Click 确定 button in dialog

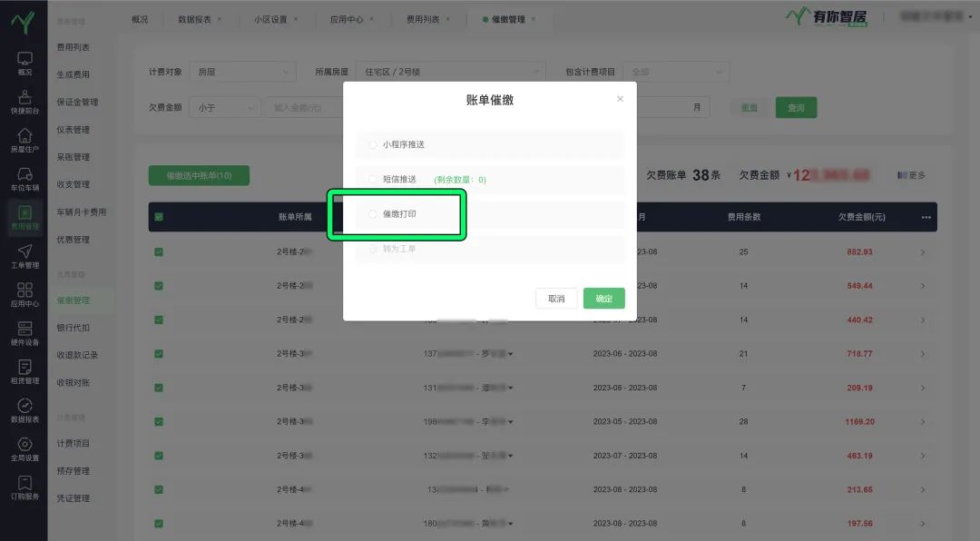pyautogui.click(x=603, y=299)
